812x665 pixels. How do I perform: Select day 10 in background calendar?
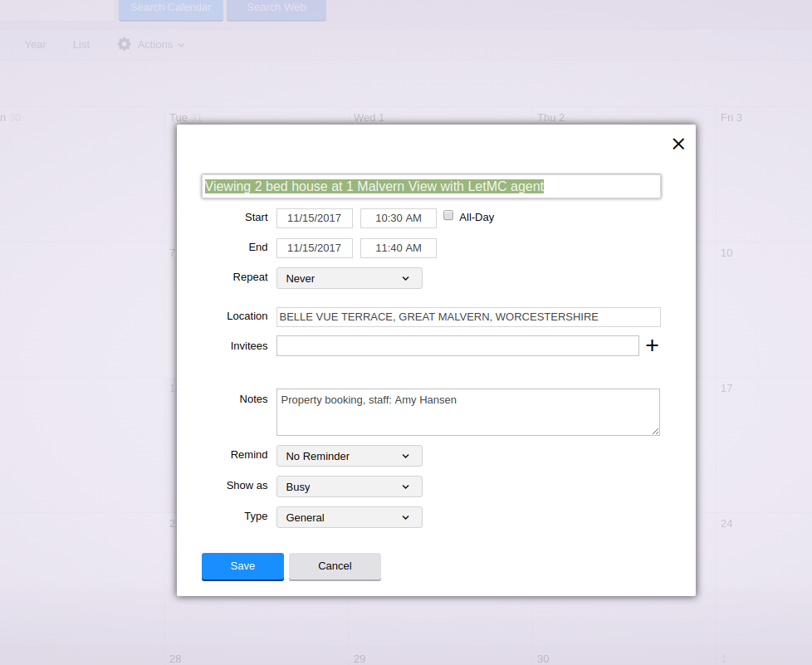(726, 252)
